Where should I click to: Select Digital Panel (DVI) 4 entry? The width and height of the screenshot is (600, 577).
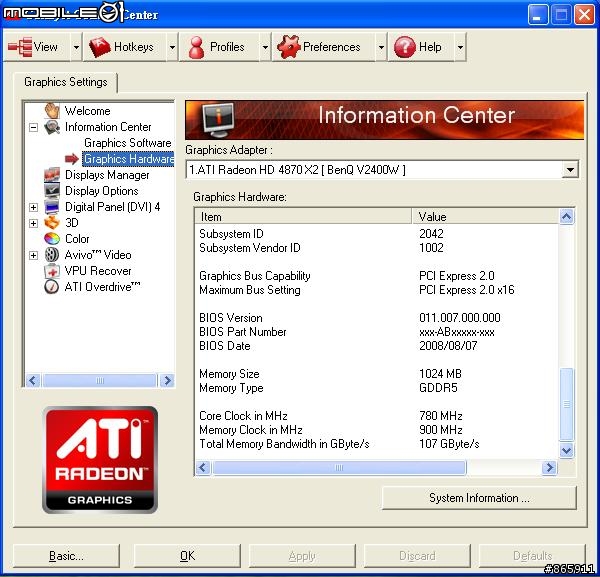click(x=112, y=207)
